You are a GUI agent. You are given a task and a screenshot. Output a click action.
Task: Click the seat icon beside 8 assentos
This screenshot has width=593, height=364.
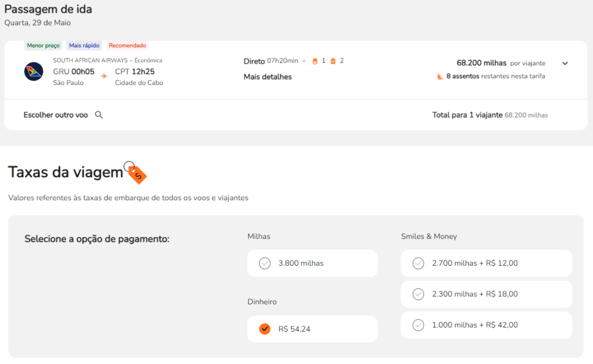(x=440, y=76)
